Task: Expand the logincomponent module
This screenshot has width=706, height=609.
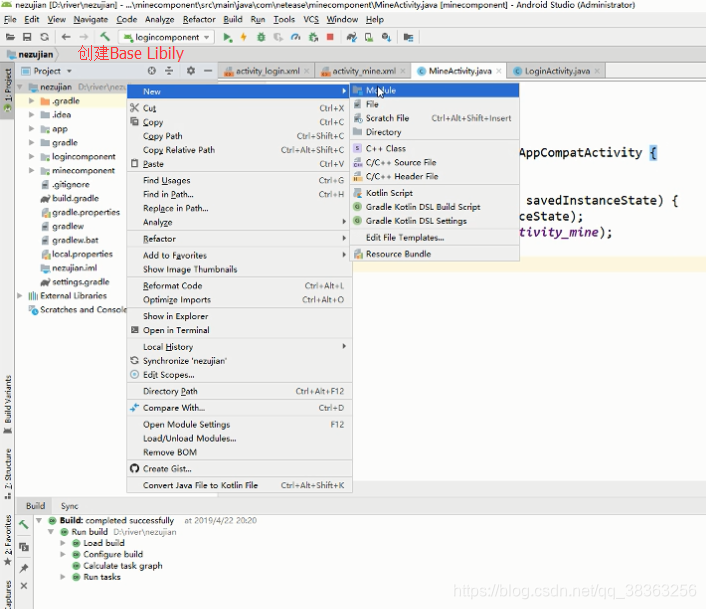Action: pos(32,157)
